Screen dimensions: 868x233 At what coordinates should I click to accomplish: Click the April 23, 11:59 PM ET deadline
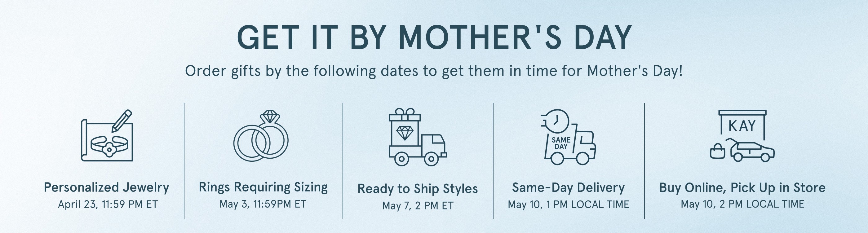click(108, 204)
